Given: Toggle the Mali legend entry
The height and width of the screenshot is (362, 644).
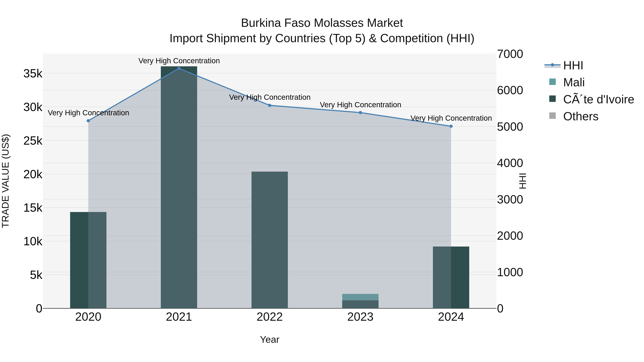Looking at the screenshot, I should coord(567,82).
